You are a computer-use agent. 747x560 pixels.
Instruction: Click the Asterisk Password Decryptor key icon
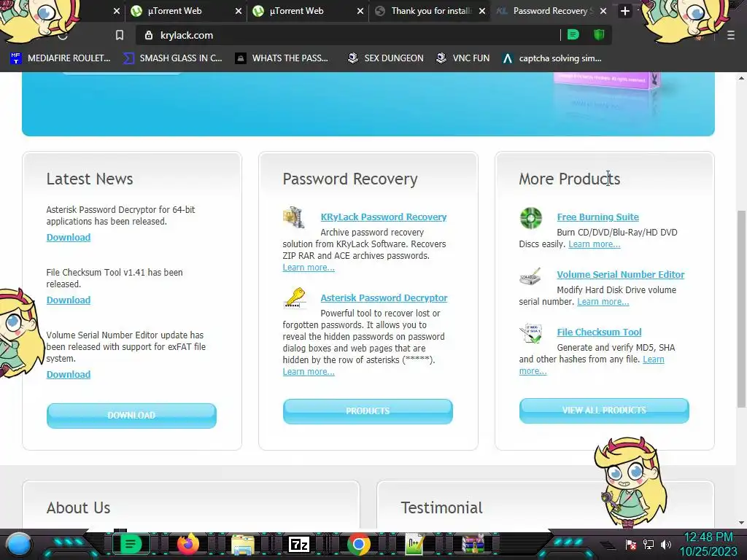point(295,298)
